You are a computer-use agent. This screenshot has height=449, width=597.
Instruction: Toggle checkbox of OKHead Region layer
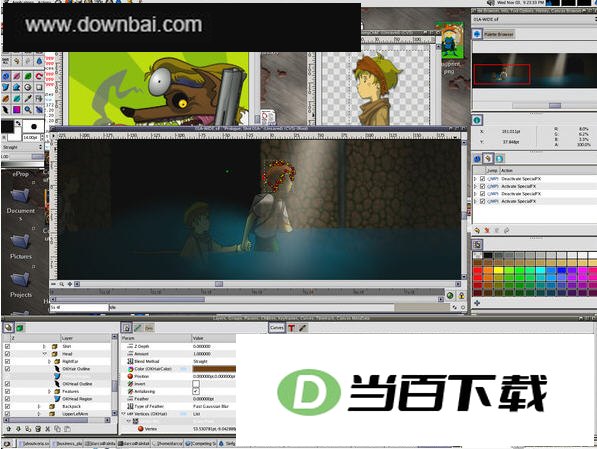[x=7, y=399]
